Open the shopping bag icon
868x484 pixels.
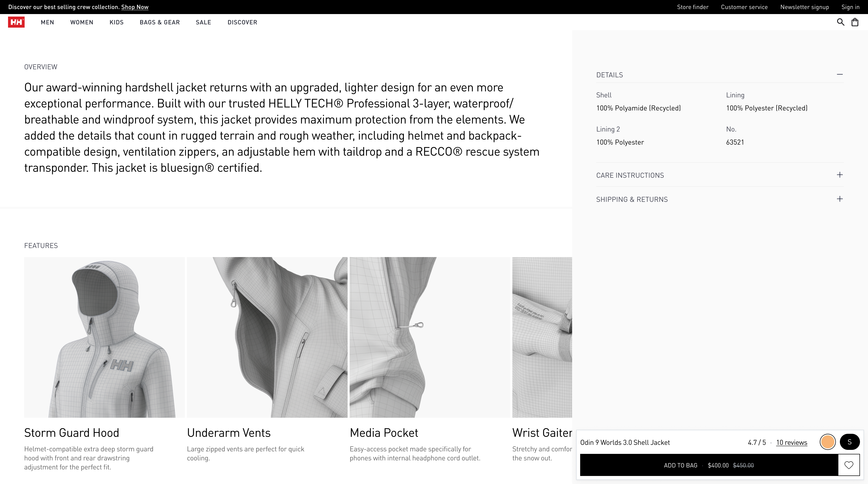click(855, 22)
